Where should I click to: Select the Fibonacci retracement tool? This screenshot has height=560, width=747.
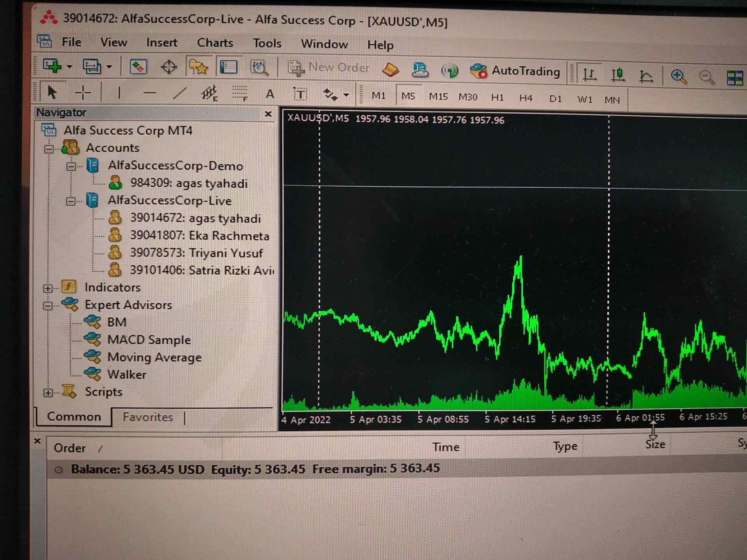click(240, 93)
